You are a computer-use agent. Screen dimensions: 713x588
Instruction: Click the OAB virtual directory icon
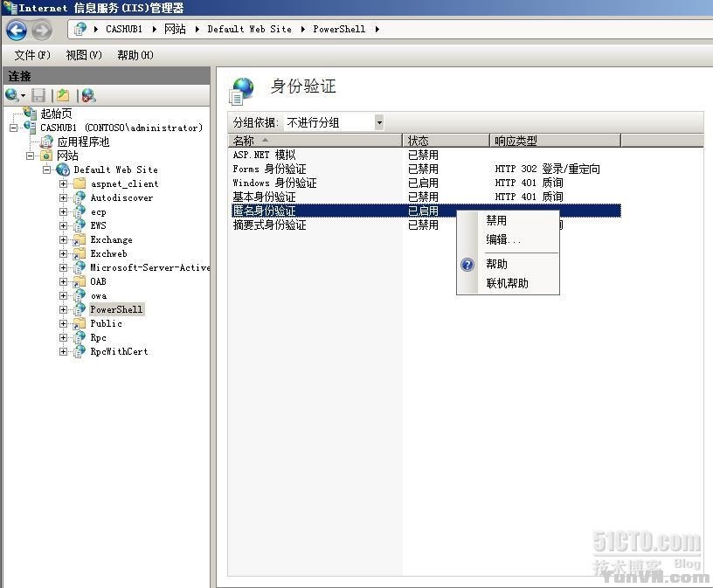pyautogui.click(x=80, y=281)
